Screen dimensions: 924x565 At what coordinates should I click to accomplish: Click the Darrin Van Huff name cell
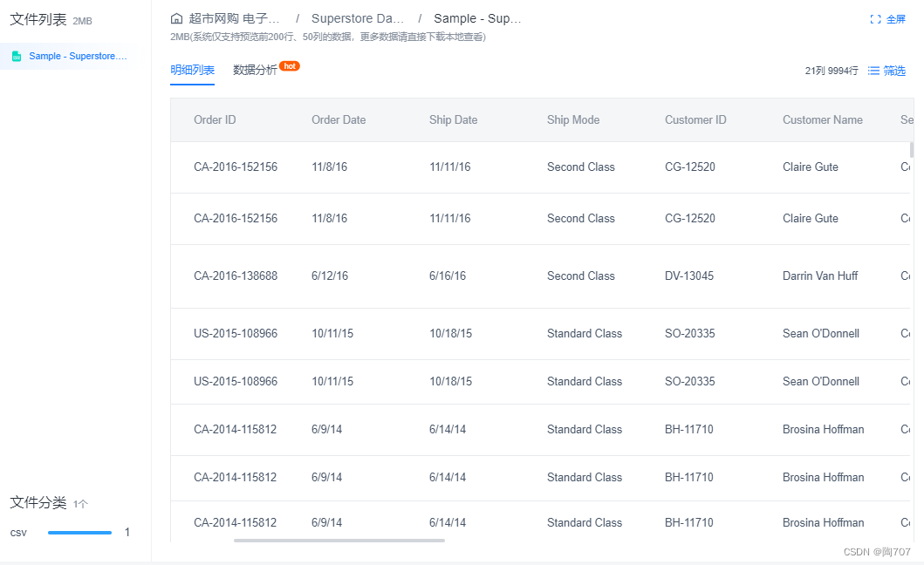click(x=819, y=276)
